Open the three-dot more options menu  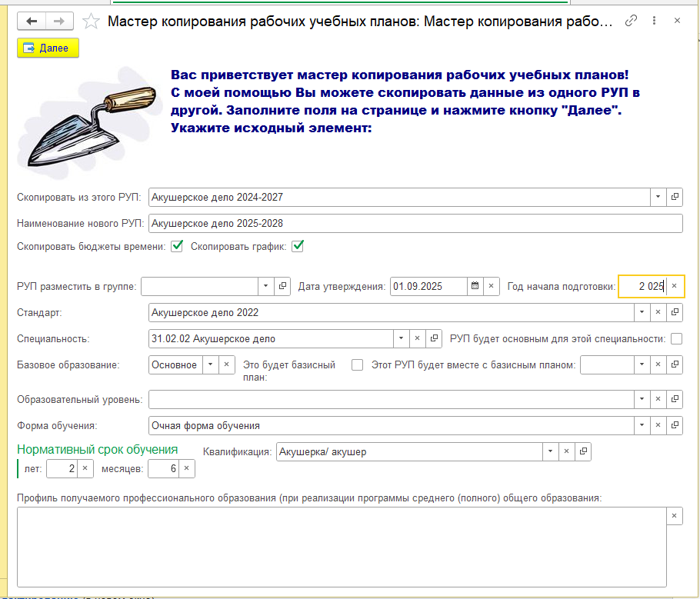click(x=654, y=22)
